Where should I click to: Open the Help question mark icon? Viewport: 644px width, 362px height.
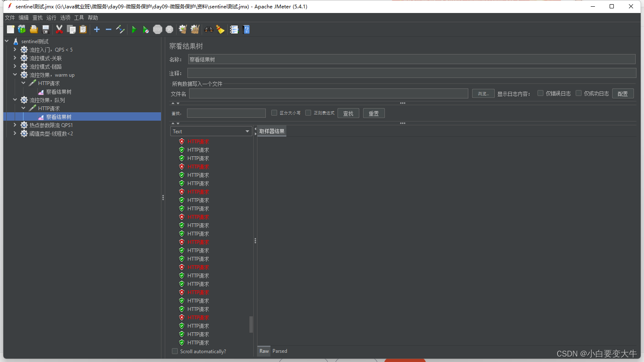click(x=247, y=29)
